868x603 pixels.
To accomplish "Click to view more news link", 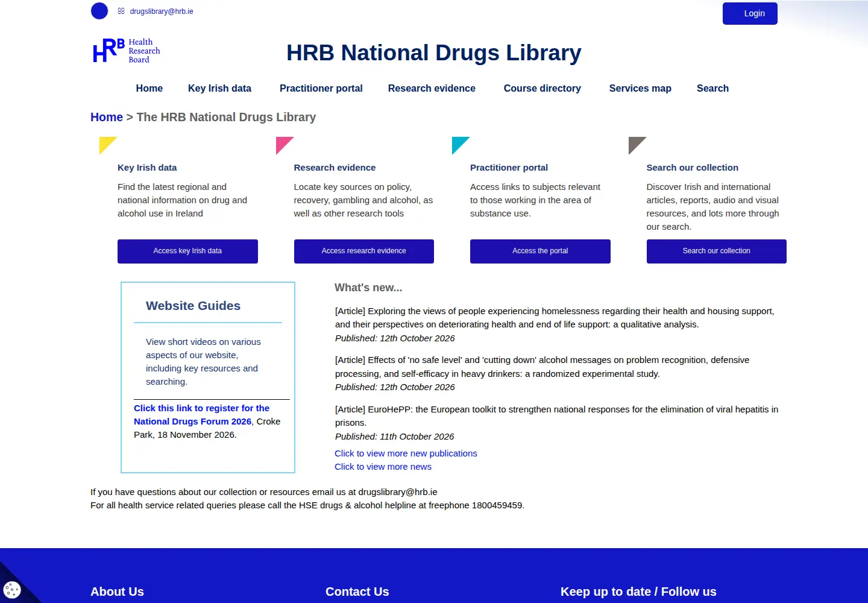I will pyautogui.click(x=383, y=467).
